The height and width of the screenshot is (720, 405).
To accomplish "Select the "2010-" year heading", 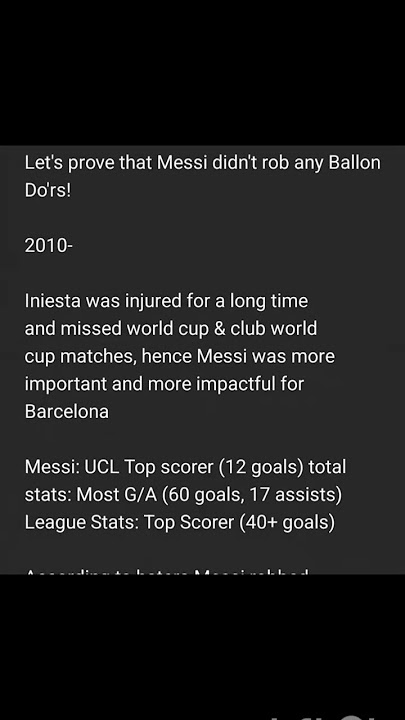I will click(49, 246).
